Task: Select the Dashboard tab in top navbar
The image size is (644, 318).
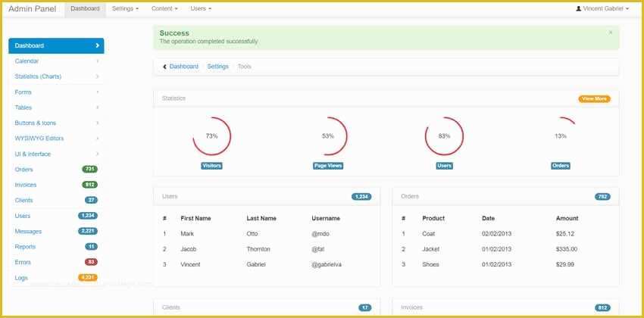Action: (x=85, y=8)
